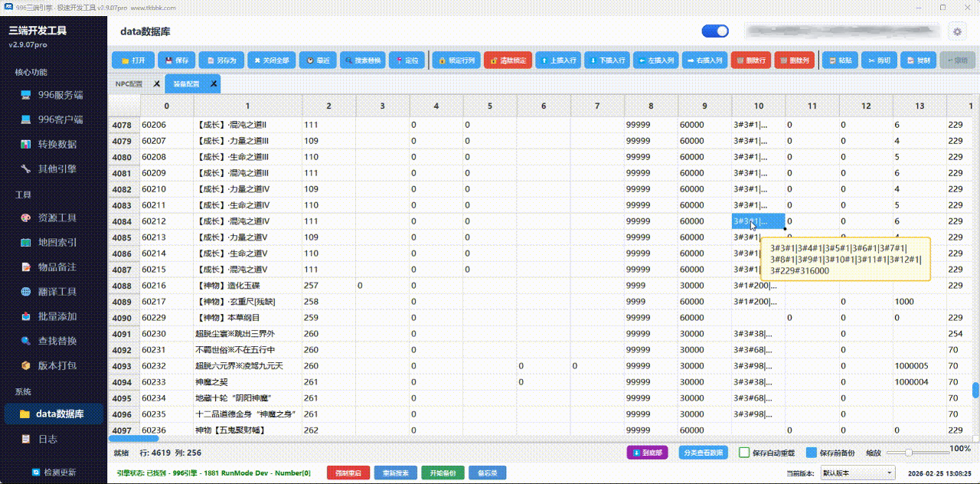Viewport: 980px width, 484px height.
Task: Open 翻译工具 in the sidebar
Action: click(x=57, y=292)
